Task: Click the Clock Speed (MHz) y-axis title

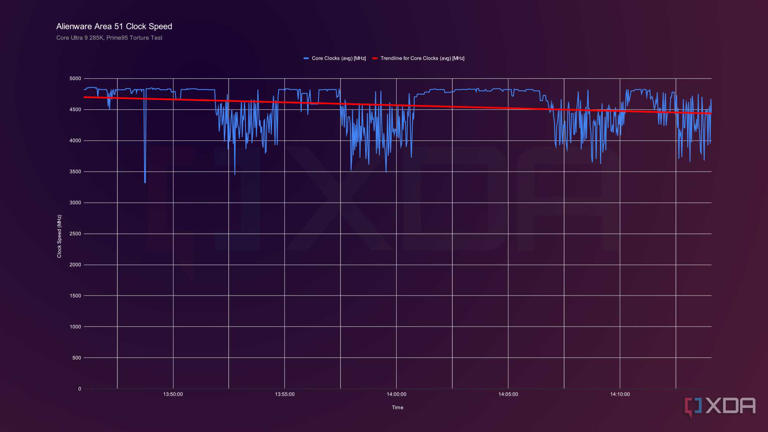Action: point(59,237)
